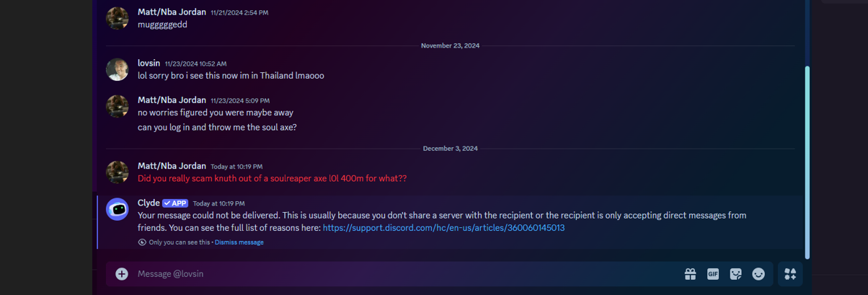The height and width of the screenshot is (295, 868).
Task: Open the emoji picker
Action: click(758, 274)
